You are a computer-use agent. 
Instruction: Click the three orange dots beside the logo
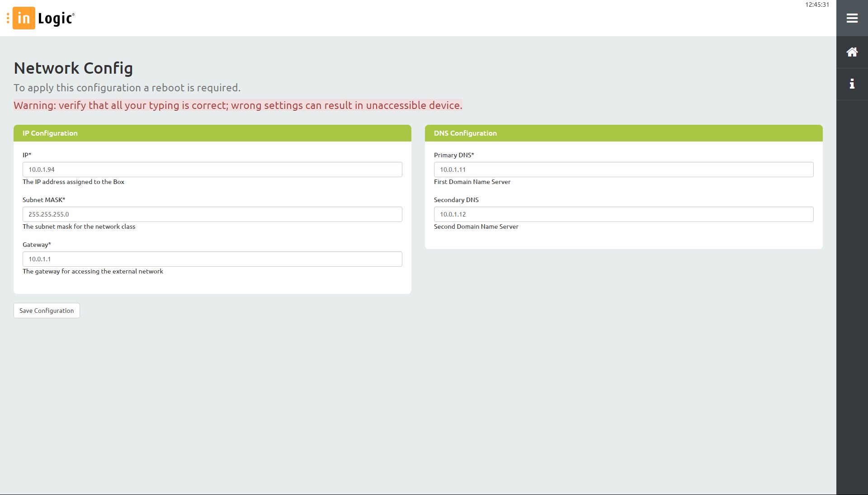8,18
